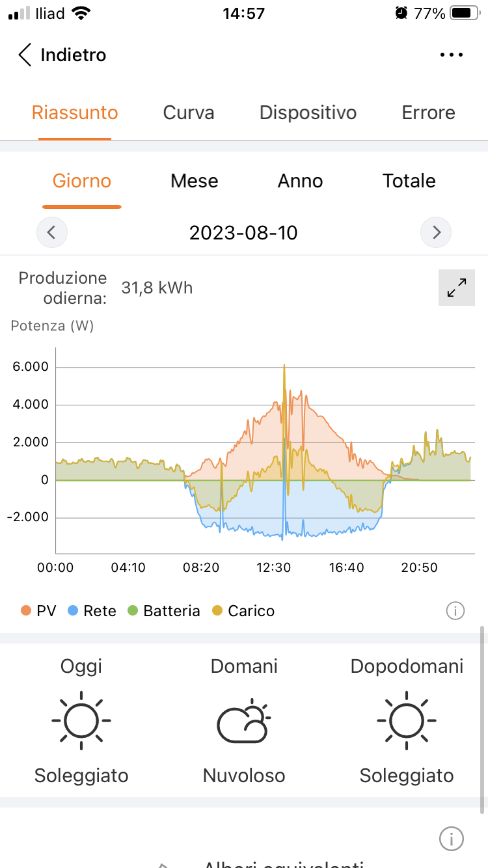Hide the Carico series in legend
488x868 pixels.
tap(243, 611)
